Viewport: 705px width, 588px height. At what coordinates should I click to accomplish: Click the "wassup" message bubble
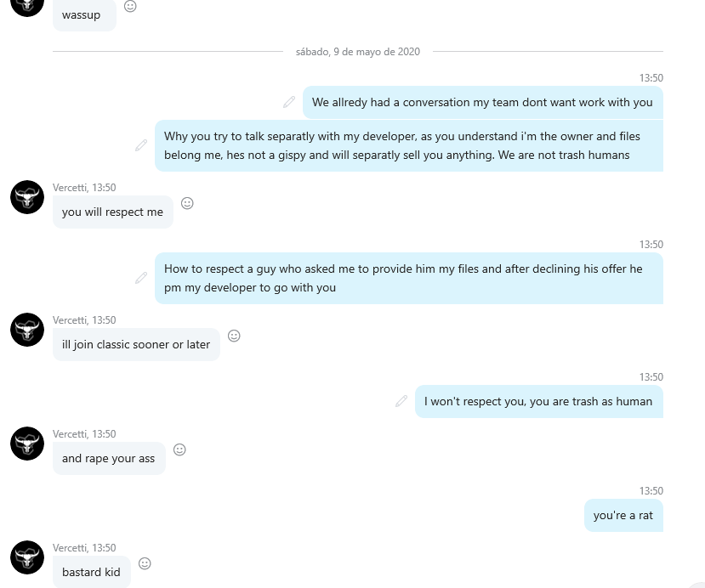[83, 14]
